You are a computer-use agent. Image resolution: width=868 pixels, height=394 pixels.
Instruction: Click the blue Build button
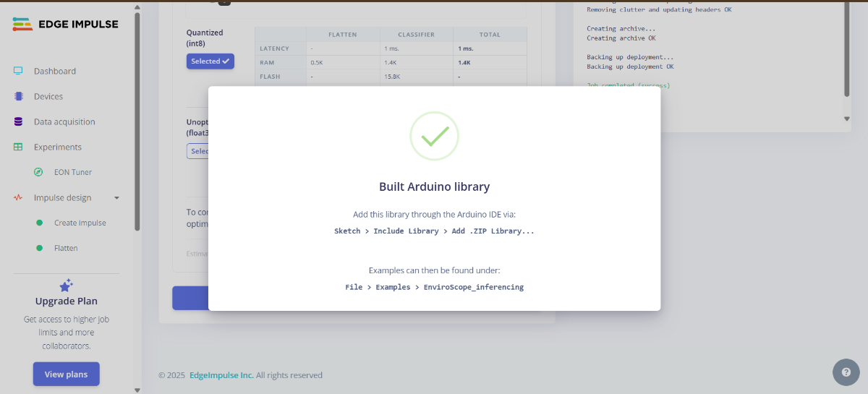190,298
